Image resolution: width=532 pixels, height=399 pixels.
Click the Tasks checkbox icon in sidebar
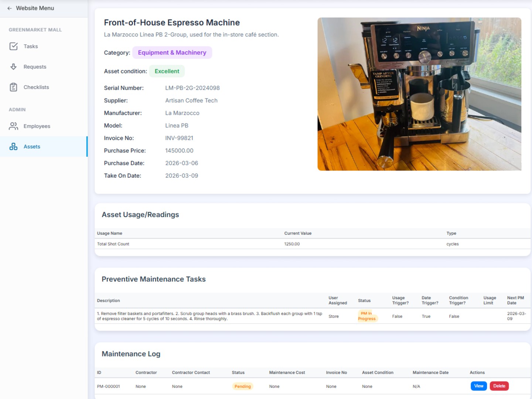tap(14, 46)
